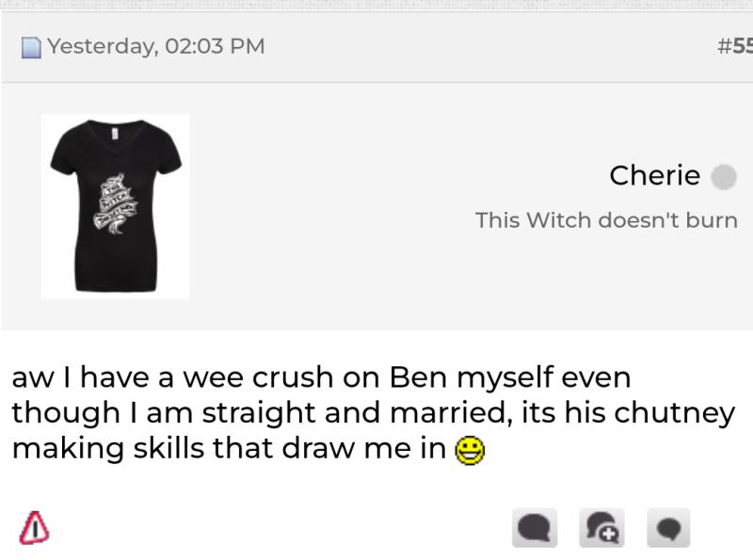Click the report post warning triangle icon

(x=34, y=529)
